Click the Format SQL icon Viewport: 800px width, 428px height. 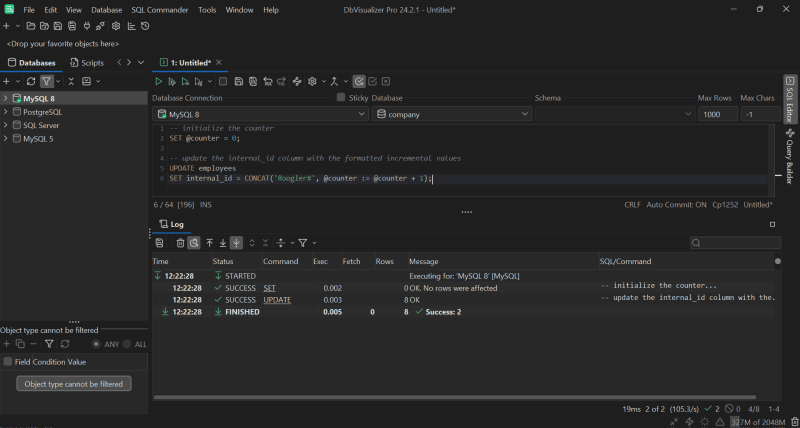click(297, 81)
